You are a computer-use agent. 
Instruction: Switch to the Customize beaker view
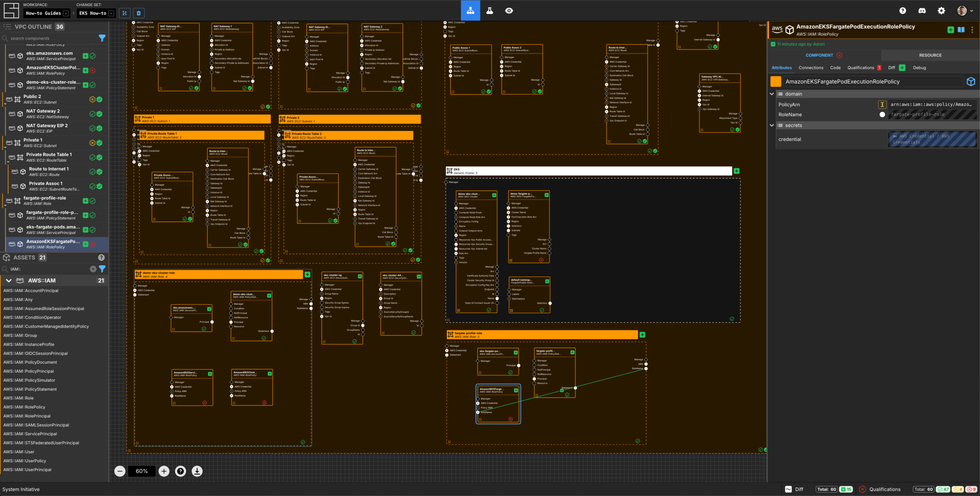tap(490, 10)
